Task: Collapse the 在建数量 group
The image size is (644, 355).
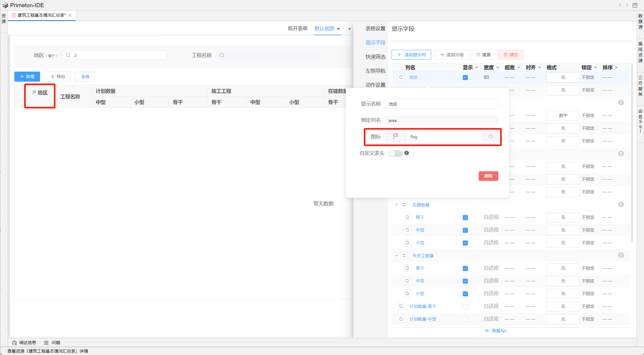Action: pyautogui.click(x=396, y=205)
